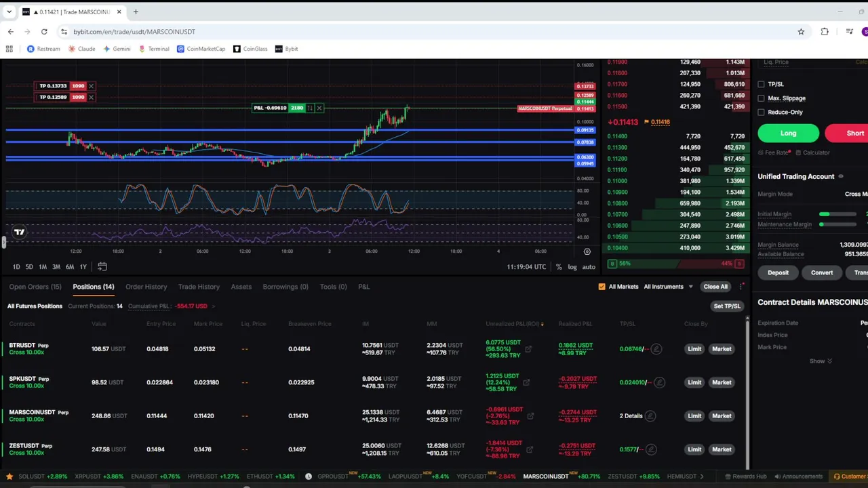Click the Deposit button

[778, 273]
